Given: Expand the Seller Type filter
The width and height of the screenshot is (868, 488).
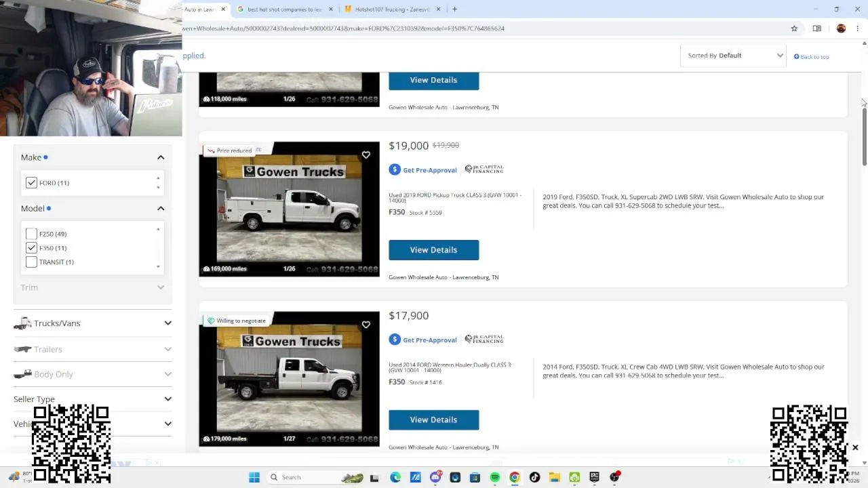Looking at the screenshot, I should (93, 399).
